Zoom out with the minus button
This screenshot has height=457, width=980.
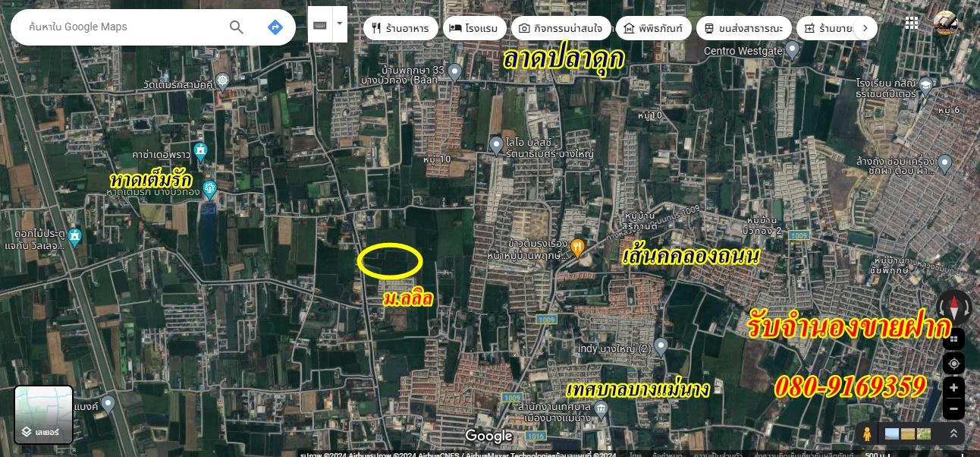(953, 410)
